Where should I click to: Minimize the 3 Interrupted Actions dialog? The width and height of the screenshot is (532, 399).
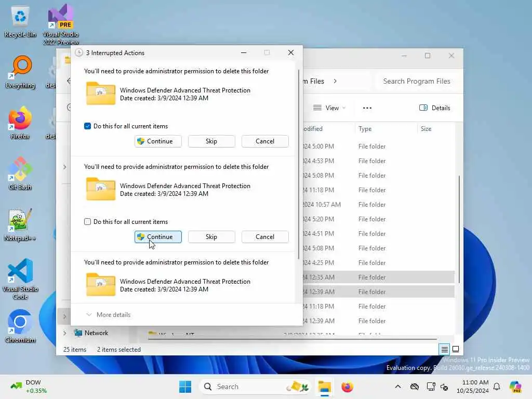tap(244, 52)
